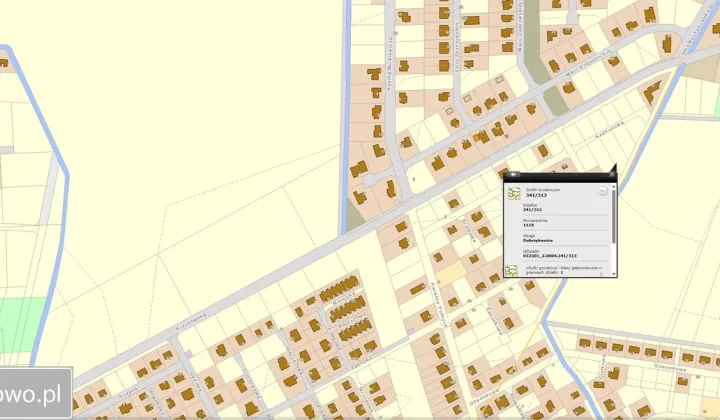Screen dimensions: 720x420
Task: Click the Powierzchnia area value
Action: click(529, 225)
